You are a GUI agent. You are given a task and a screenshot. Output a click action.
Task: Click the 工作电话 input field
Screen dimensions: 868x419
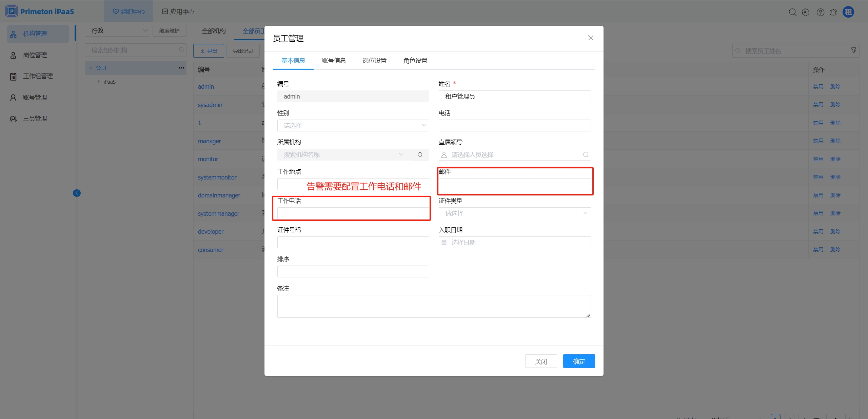(x=353, y=213)
